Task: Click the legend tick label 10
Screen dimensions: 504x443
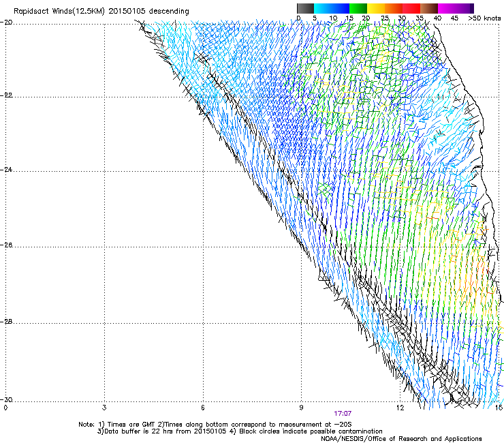Action: [332, 18]
